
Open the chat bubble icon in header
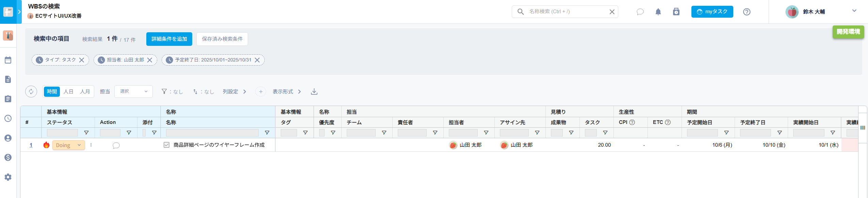[x=640, y=12]
